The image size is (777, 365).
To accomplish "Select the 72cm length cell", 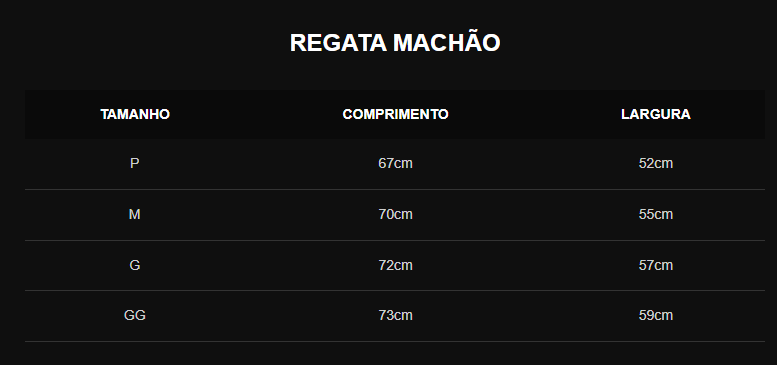I will click(x=395, y=265).
